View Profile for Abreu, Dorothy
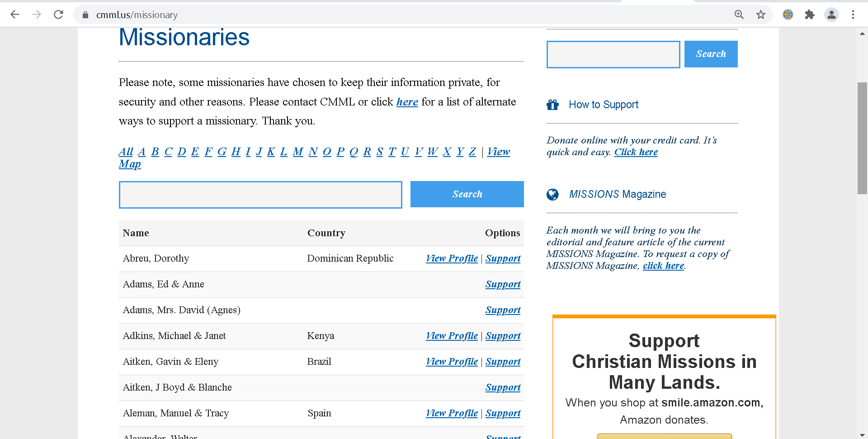Image resolution: width=868 pixels, height=439 pixels. [452, 258]
